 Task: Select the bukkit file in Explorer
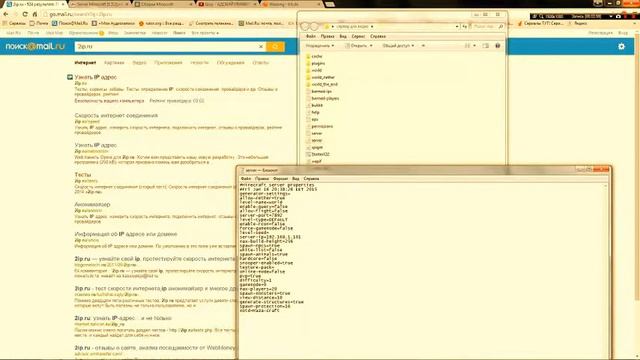pyautogui.click(x=314, y=105)
